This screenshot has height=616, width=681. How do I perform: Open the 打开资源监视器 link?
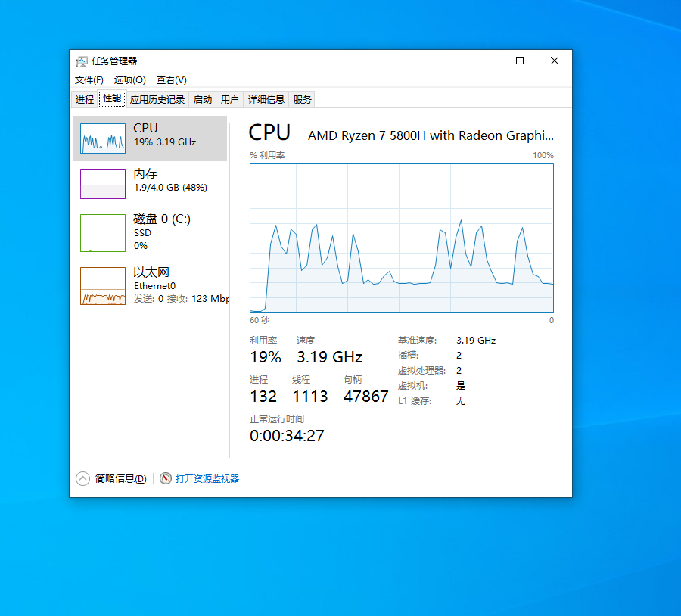(207, 479)
